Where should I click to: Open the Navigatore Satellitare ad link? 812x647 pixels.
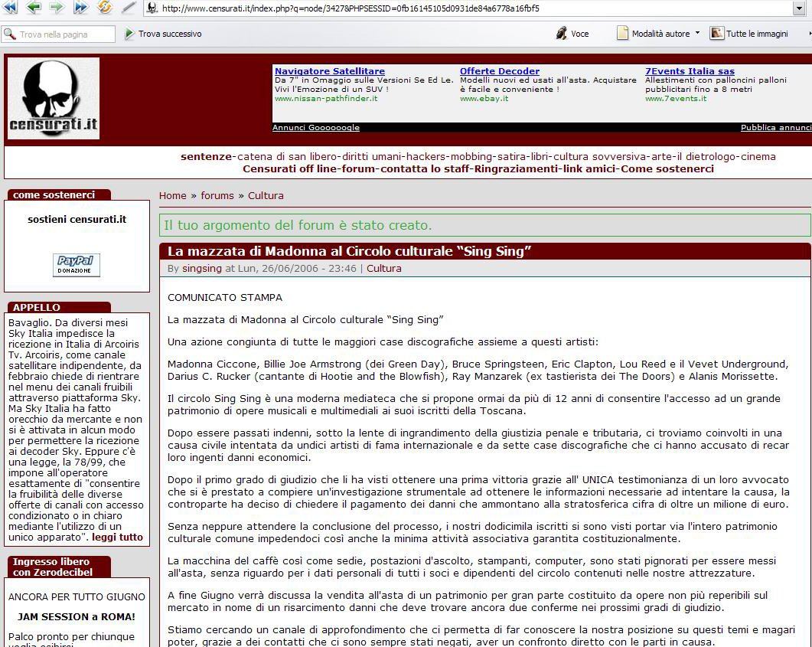pyautogui.click(x=329, y=71)
